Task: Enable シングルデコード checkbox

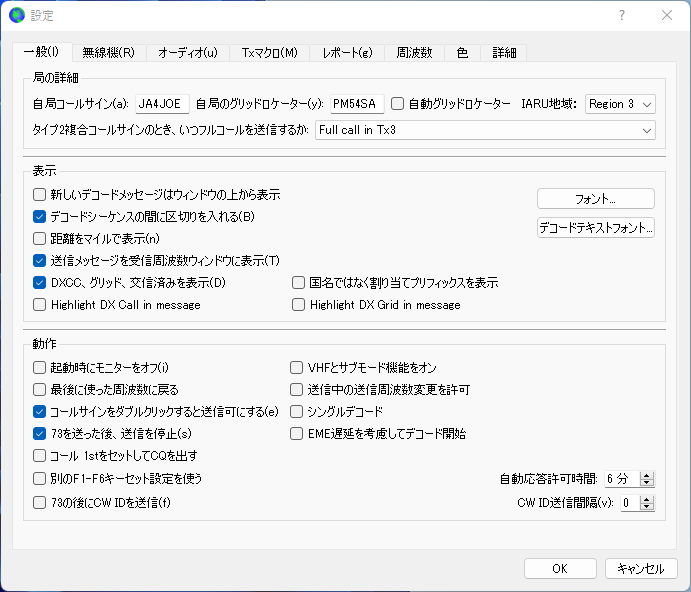Action: pos(296,411)
